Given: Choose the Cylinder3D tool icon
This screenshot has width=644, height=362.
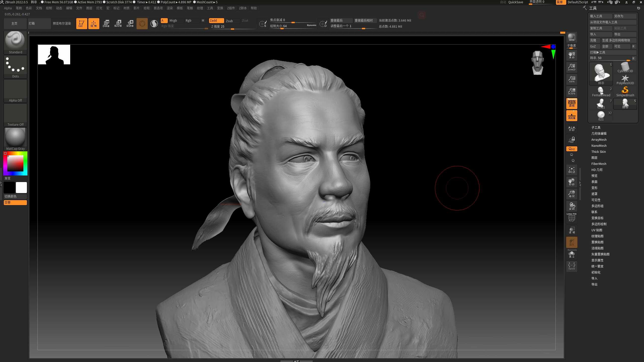Looking at the screenshot, I should [x=625, y=67].
